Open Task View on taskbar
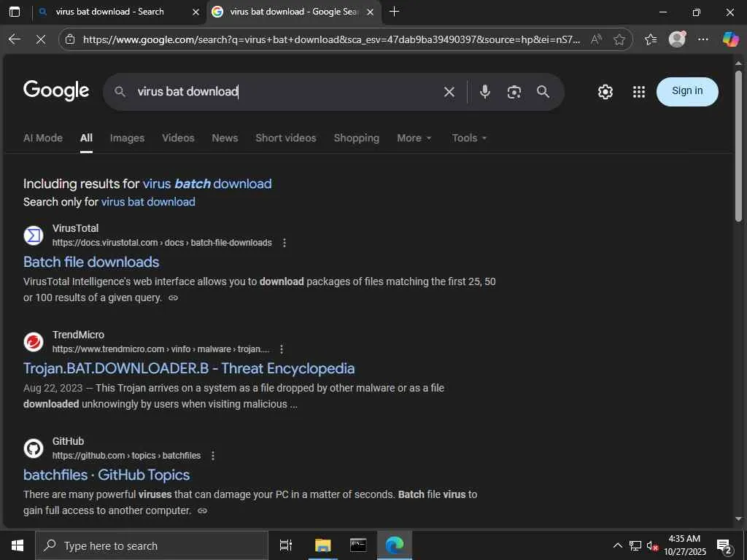 point(285,545)
